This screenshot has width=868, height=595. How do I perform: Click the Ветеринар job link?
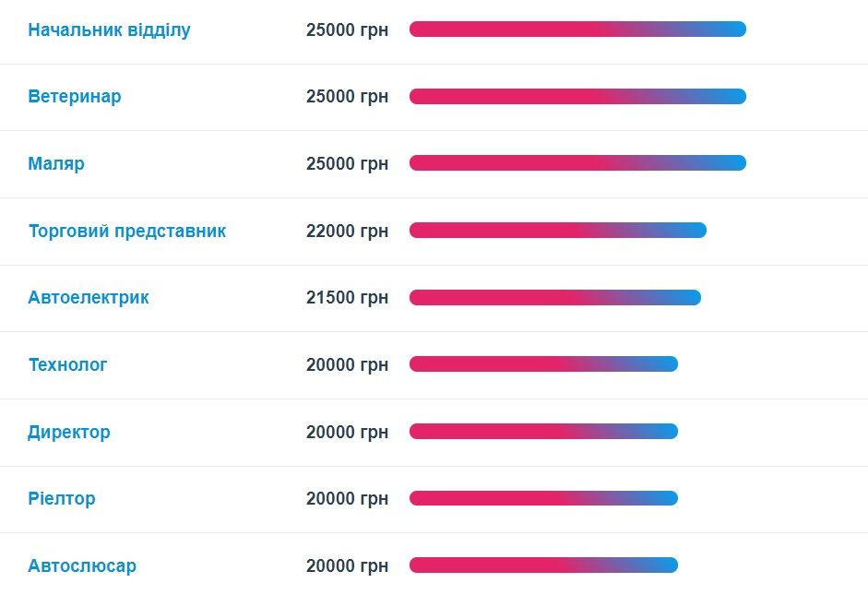click(x=75, y=97)
